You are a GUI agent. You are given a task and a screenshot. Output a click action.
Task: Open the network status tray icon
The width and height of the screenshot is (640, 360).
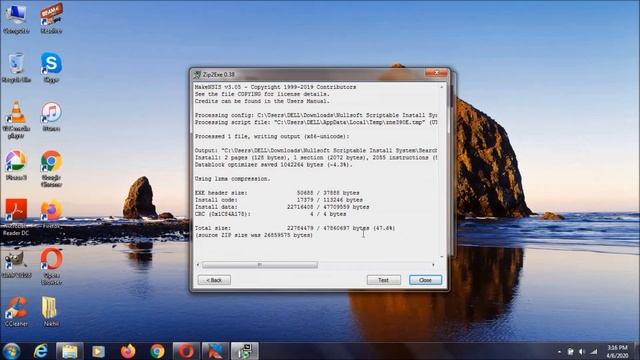pos(594,351)
